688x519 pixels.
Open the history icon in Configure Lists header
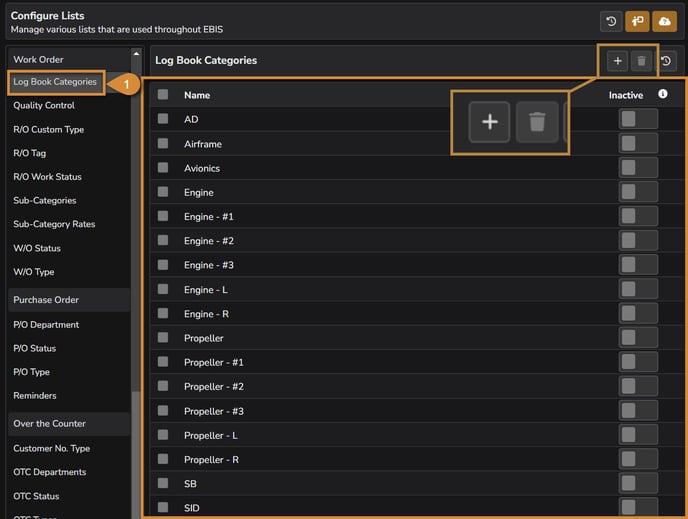610,21
